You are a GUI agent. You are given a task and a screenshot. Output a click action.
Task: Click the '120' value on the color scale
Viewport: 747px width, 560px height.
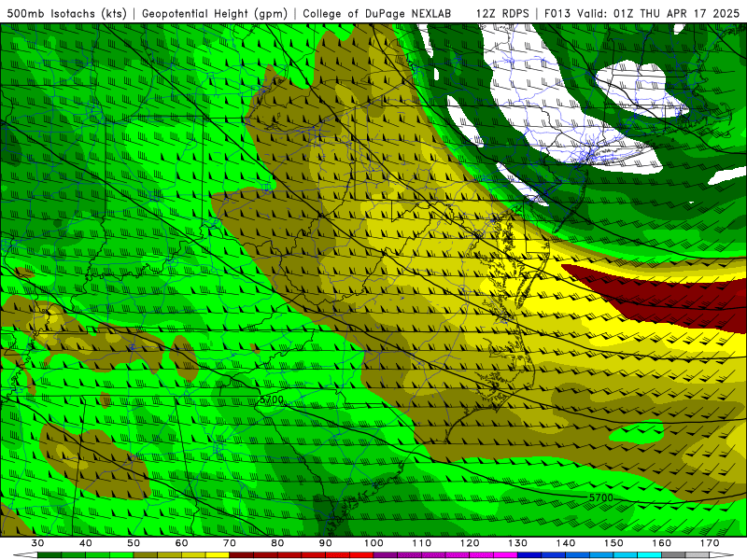pyautogui.click(x=470, y=543)
